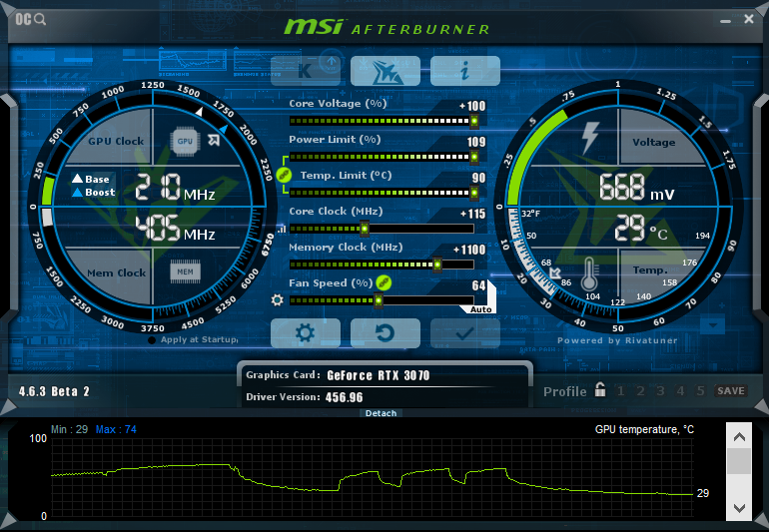Screen dimensions: 769x532
Task: Click the thermometer temperature icon
Action: [589, 274]
